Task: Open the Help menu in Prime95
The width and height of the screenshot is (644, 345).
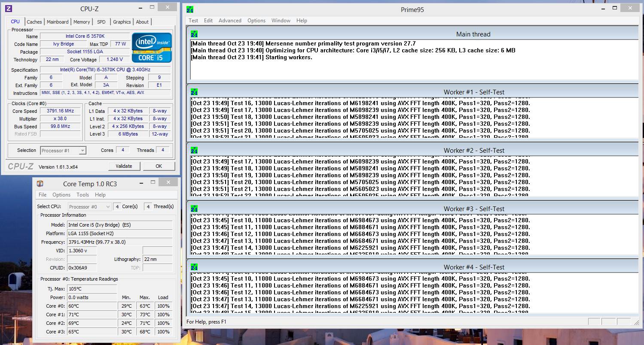Action: 302,21
